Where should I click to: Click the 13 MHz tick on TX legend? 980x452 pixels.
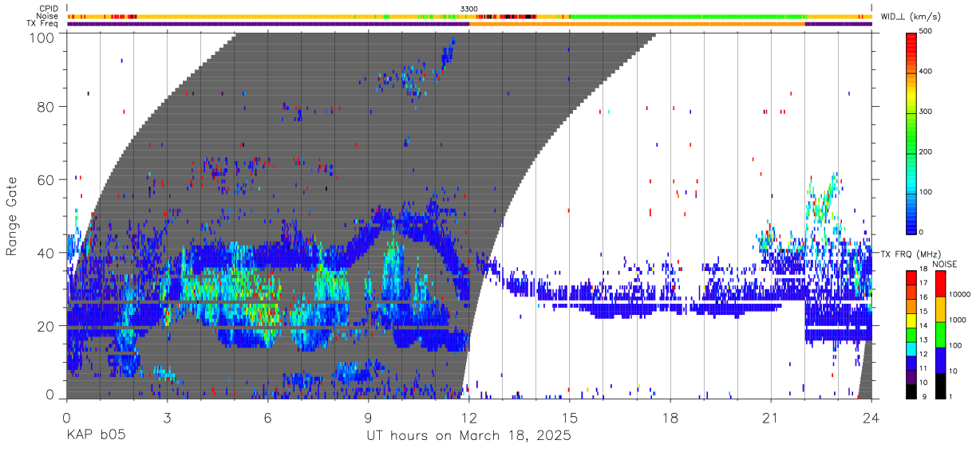[x=924, y=340]
